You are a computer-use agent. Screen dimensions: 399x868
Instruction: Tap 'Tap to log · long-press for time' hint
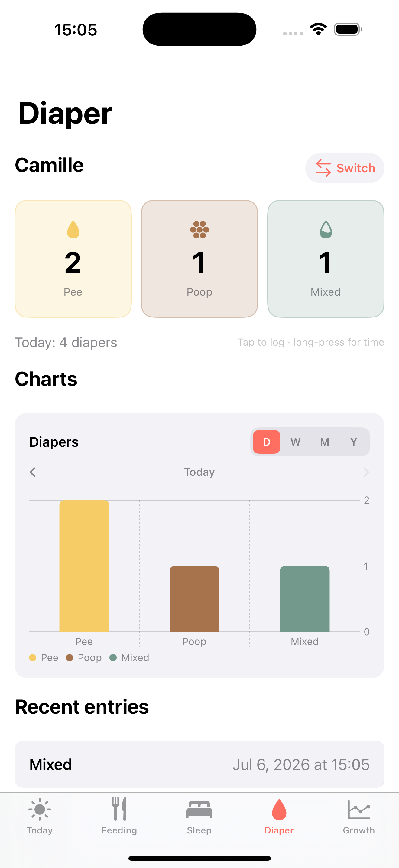click(311, 342)
